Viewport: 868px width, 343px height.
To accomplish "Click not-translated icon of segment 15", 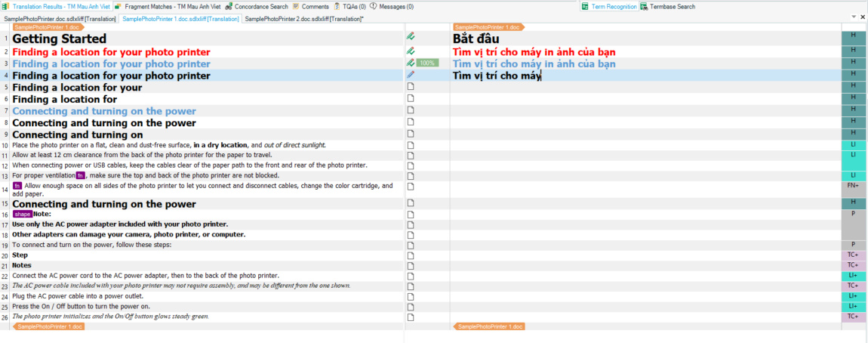I will [411, 202].
